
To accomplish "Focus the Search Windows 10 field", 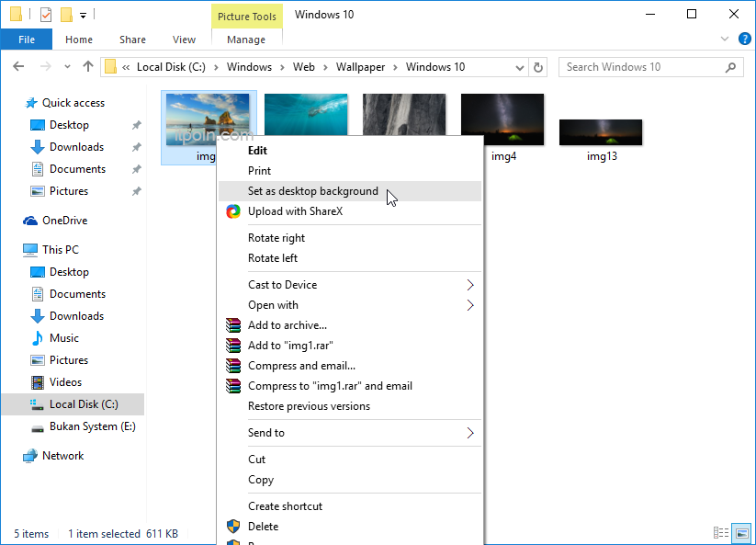I will click(x=651, y=67).
